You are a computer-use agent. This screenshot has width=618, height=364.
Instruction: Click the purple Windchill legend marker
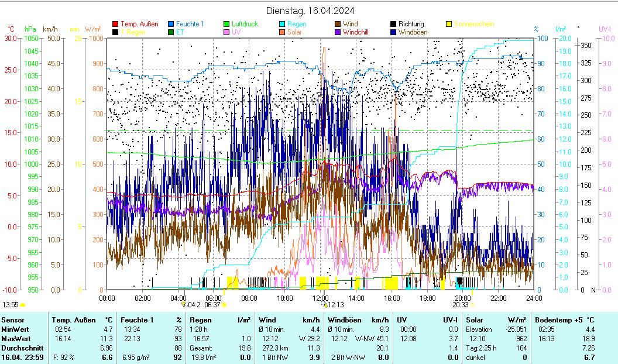338,32
